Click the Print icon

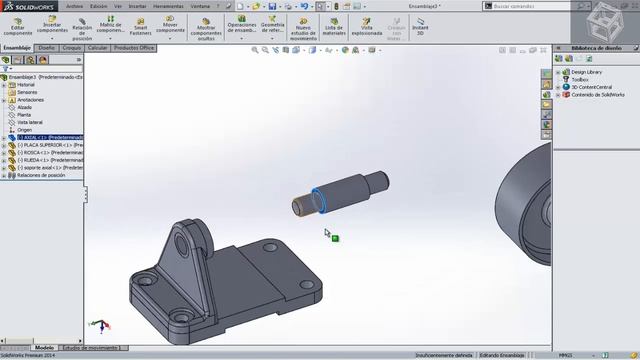(288, 6)
